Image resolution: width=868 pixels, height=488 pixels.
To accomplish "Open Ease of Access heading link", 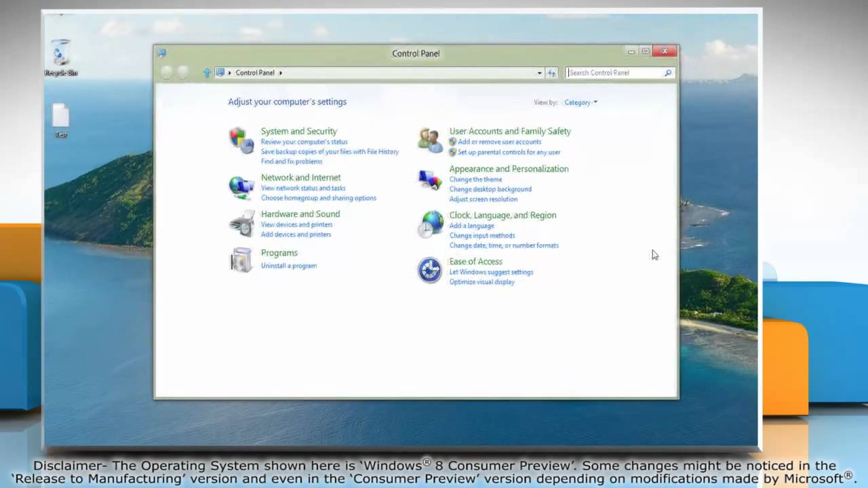I will 475,262.
